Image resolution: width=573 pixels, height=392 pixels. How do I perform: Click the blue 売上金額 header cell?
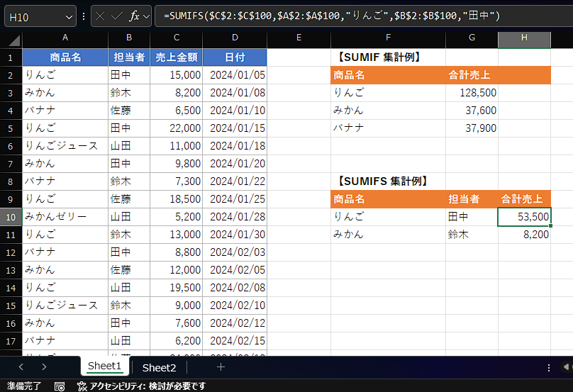176,57
